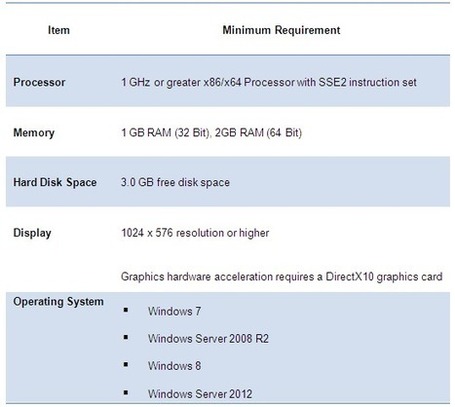Click the bullet beside Windows Server 2008 R2
This screenshot has height=407, width=455.
(x=126, y=337)
